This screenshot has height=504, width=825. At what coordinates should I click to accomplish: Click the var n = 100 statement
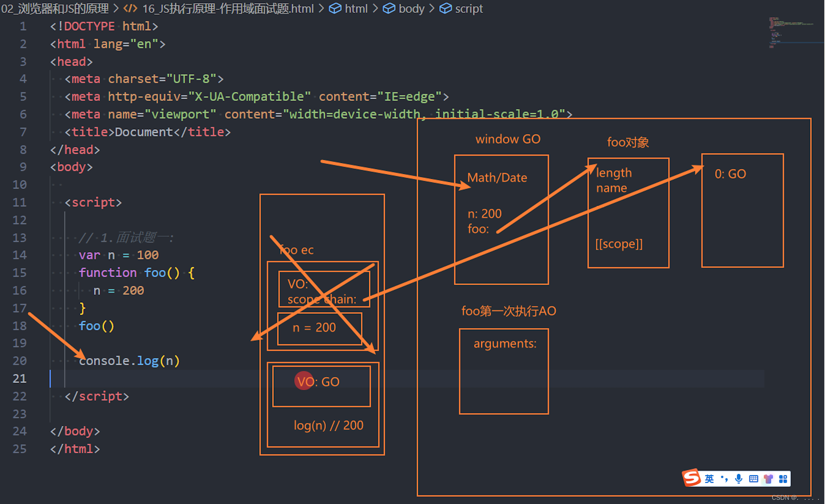point(119,255)
